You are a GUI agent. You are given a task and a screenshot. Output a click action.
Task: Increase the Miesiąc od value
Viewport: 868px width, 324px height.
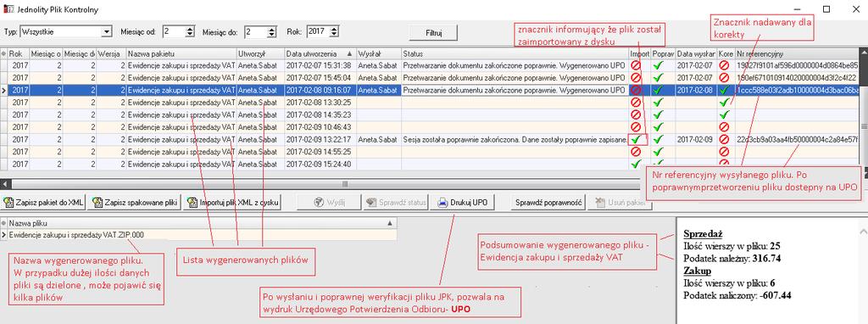191,30
